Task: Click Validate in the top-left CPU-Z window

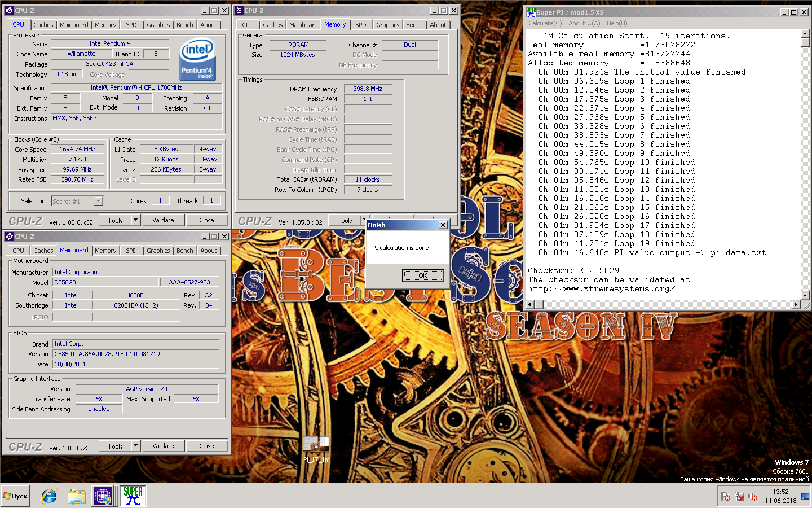Action: (163, 220)
